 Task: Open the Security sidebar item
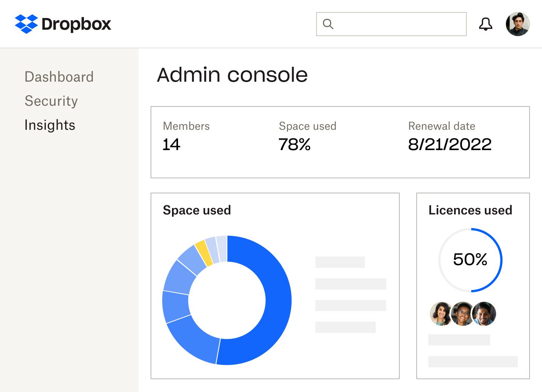click(x=51, y=101)
